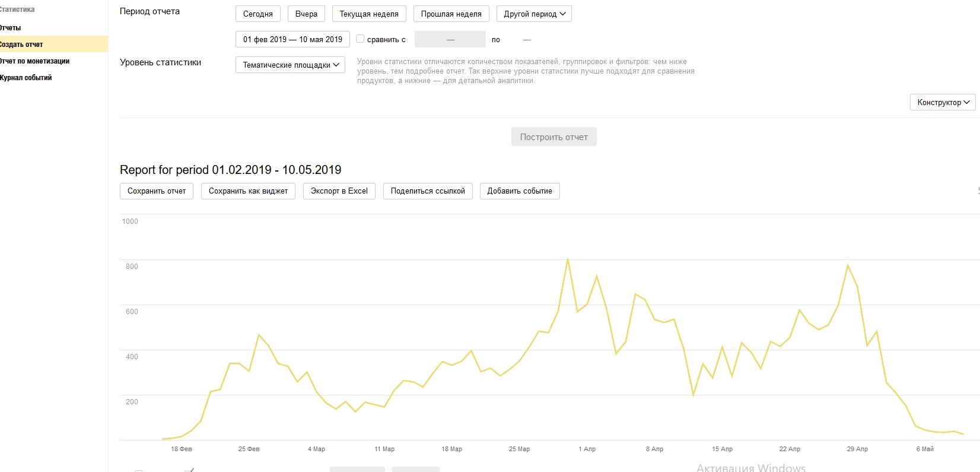Open Журнал событий in the sidebar
The height and width of the screenshot is (472, 980).
(x=26, y=78)
